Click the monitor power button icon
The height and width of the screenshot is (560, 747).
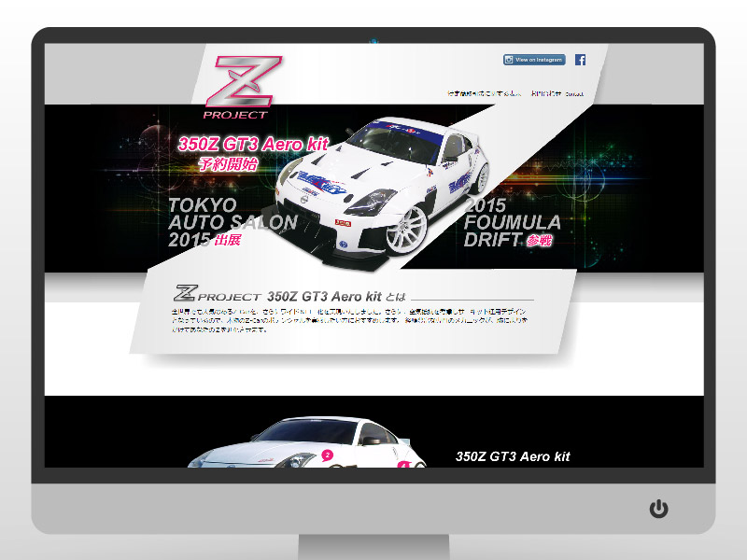click(x=659, y=509)
